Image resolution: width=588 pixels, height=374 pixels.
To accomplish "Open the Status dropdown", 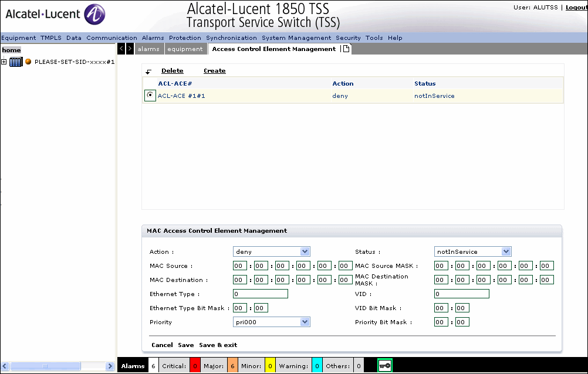I will coord(472,251).
